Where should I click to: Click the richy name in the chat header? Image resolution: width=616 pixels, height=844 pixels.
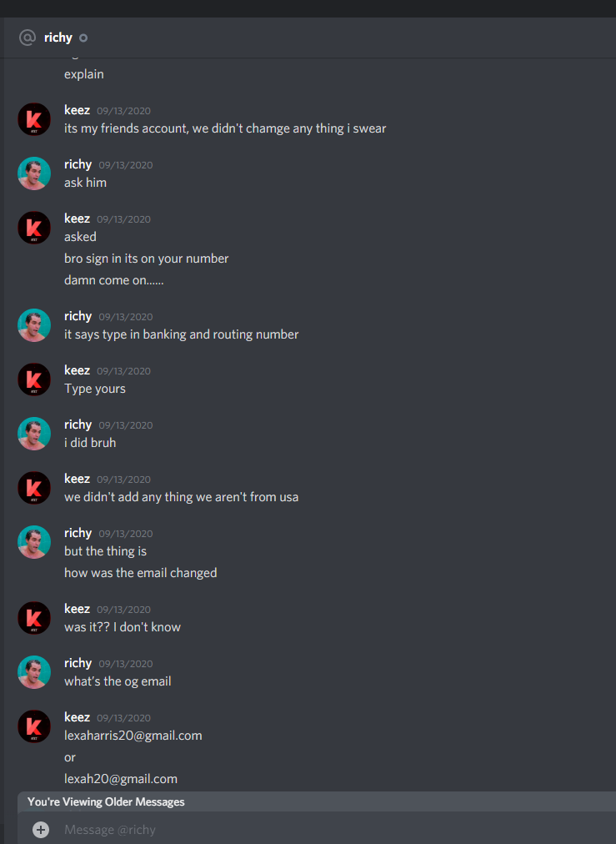tap(58, 38)
